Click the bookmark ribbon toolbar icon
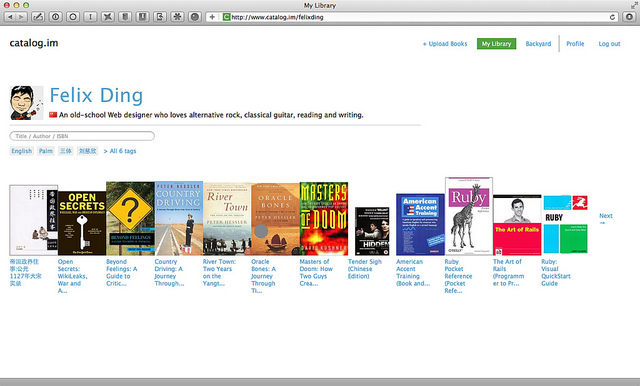This screenshot has height=386, width=640. coord(142,17)
